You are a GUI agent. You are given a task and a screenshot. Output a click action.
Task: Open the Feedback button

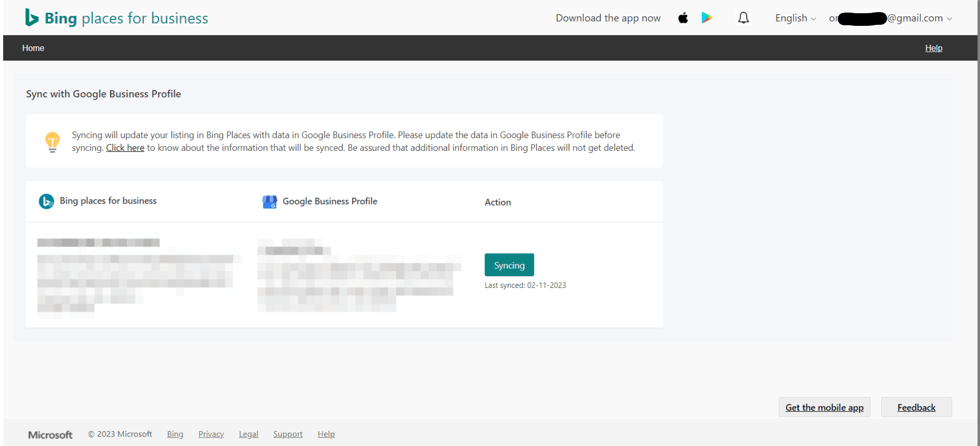click(x=916, y=407)
